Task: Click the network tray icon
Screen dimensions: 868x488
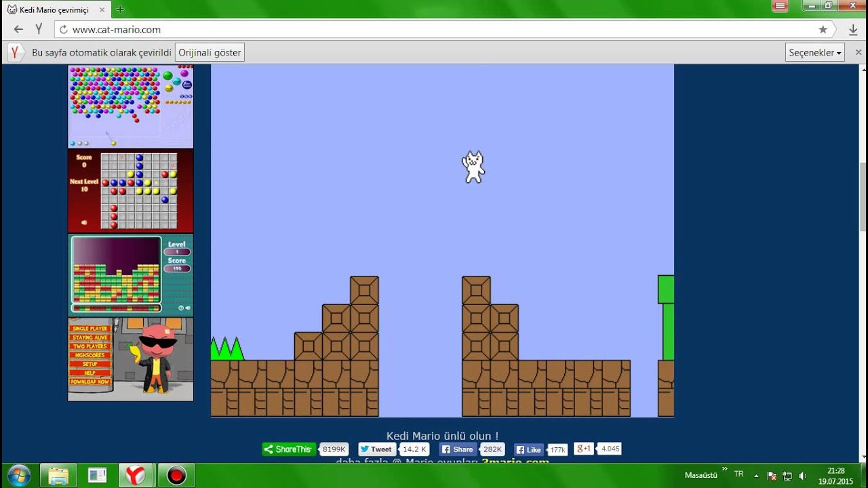Action: (787, 475)
